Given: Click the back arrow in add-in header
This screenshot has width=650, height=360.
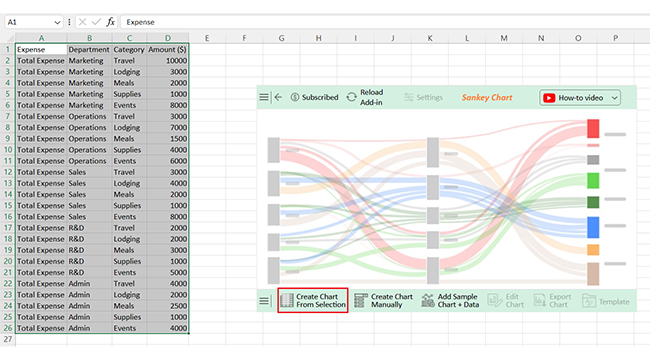Looking at the screenshot, I should 278,97.
